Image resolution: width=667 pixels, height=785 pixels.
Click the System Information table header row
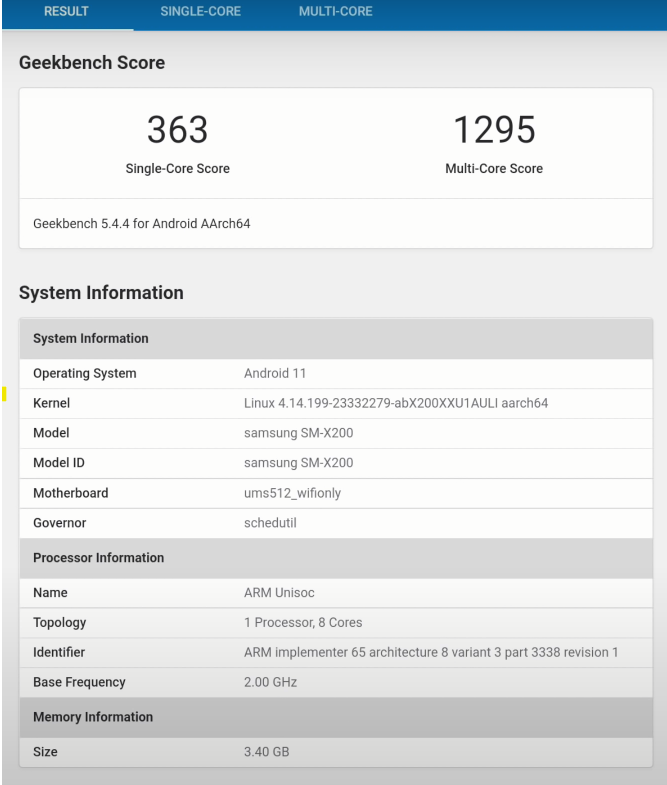(x=336, y=338)
